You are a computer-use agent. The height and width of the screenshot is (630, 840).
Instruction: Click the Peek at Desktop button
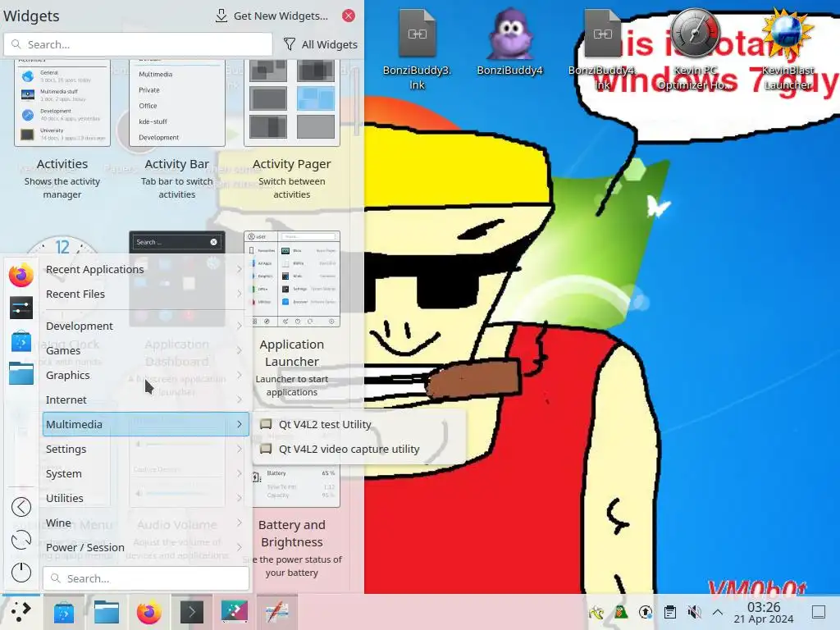[x=819, y=612]
